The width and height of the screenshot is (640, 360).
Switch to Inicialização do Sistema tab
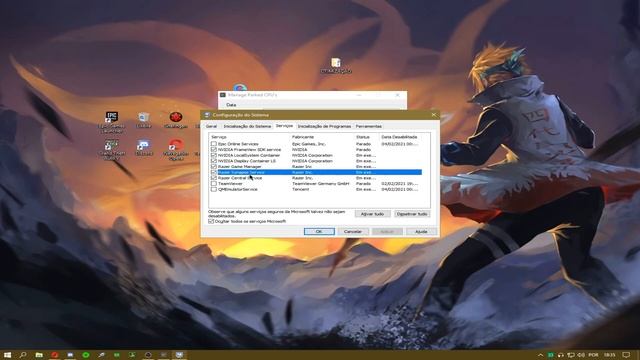247,127
